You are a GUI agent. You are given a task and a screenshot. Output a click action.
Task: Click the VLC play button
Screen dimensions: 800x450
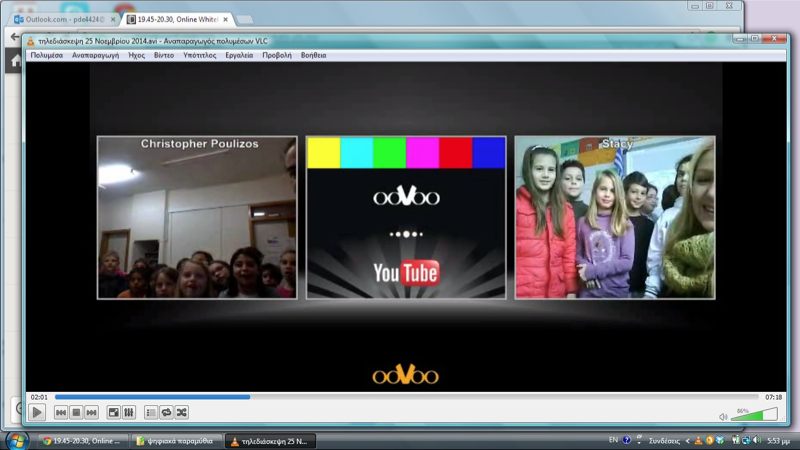[37, 412]
